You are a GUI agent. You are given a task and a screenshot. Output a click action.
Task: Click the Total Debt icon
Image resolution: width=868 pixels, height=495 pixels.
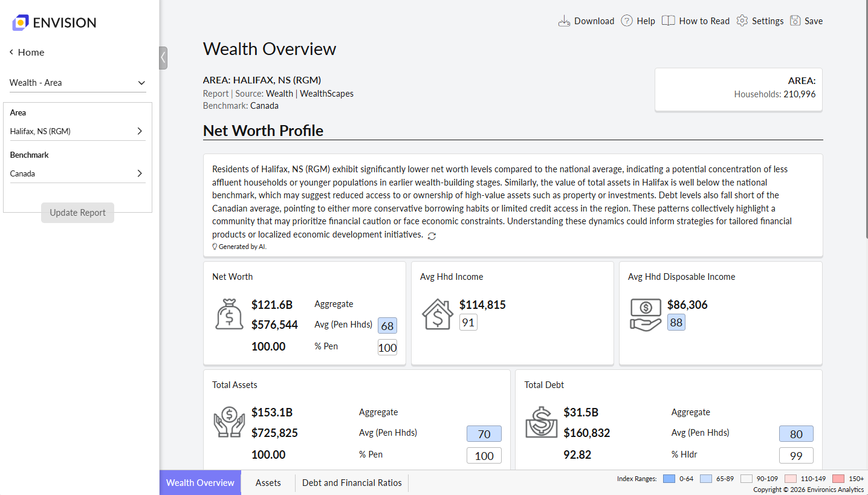pyautogui.click(x=541, y=422)
